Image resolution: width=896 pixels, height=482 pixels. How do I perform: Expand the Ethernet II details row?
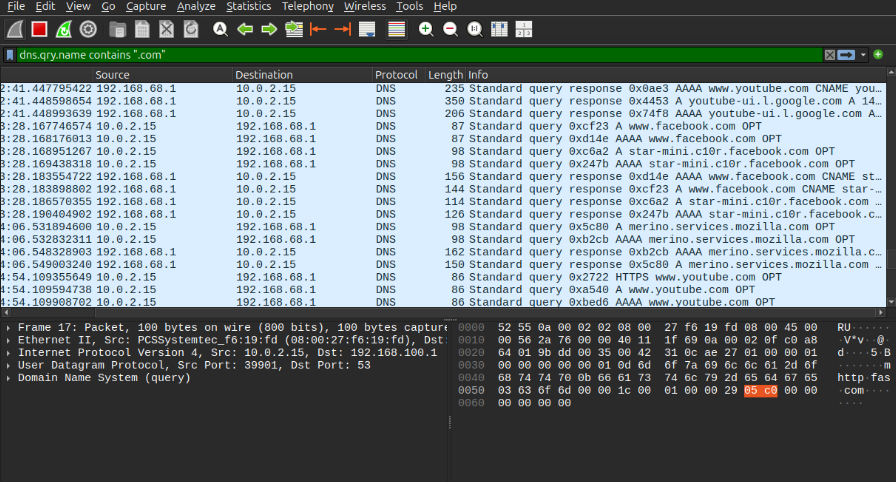coord(9,340)
